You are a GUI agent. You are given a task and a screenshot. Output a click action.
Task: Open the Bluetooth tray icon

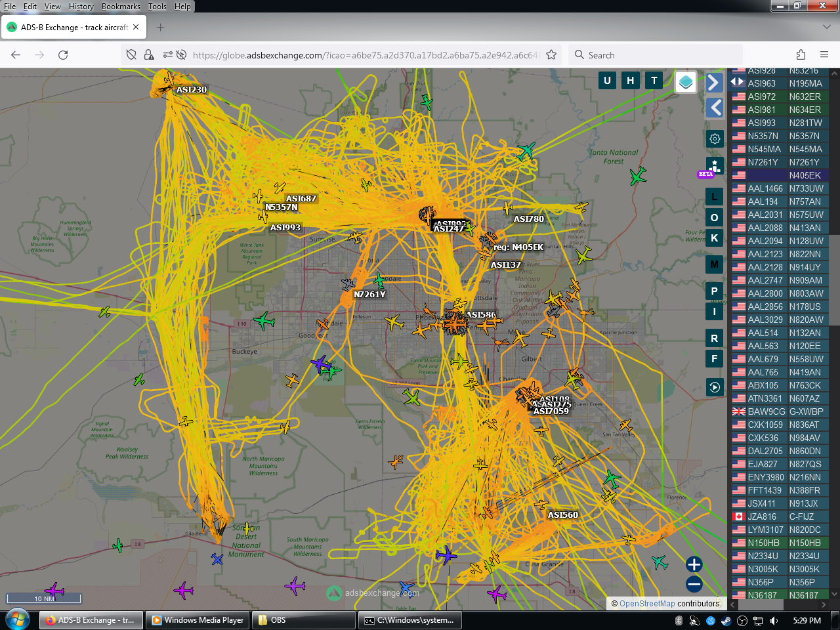pyautogui.click(x=679, y=621)
